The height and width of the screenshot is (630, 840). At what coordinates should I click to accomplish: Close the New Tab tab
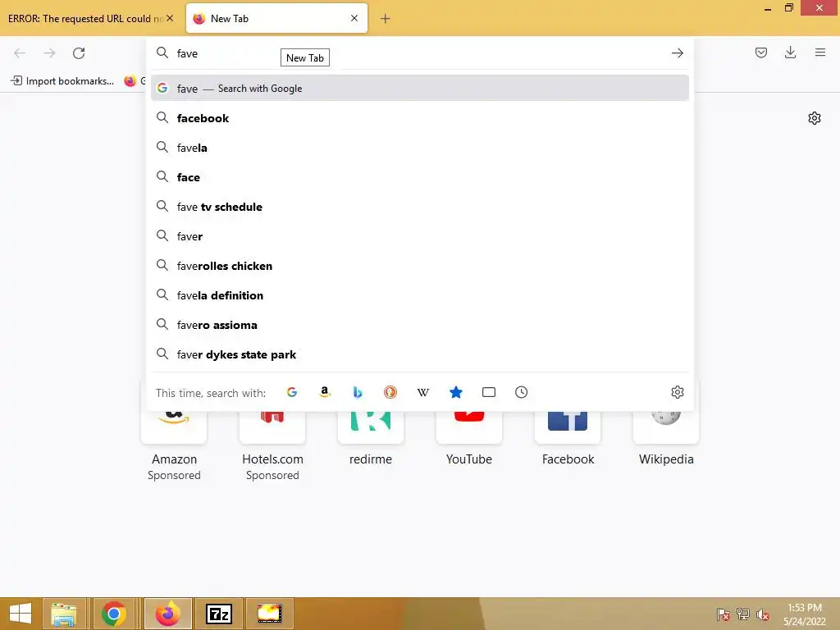click(x=354, y=18)
